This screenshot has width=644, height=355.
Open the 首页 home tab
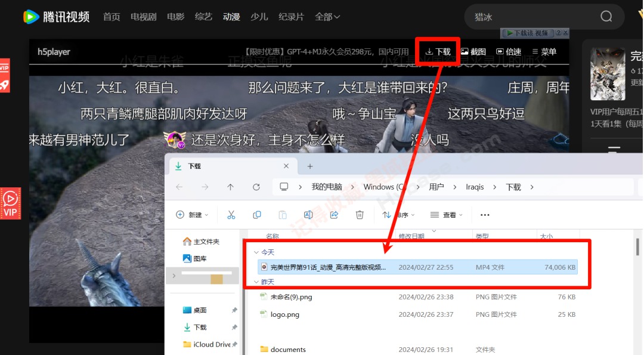click(x=112, y=17)
